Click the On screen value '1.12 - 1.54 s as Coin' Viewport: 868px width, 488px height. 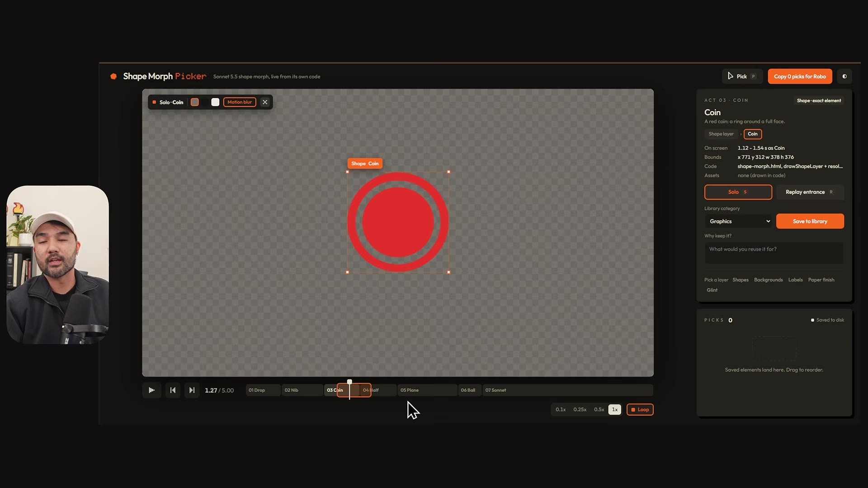point(761,148)
